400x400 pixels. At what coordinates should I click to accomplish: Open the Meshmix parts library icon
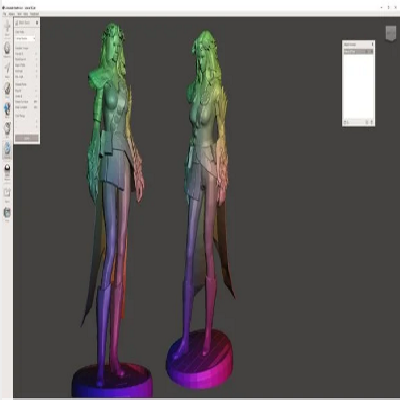coord(7,49)
